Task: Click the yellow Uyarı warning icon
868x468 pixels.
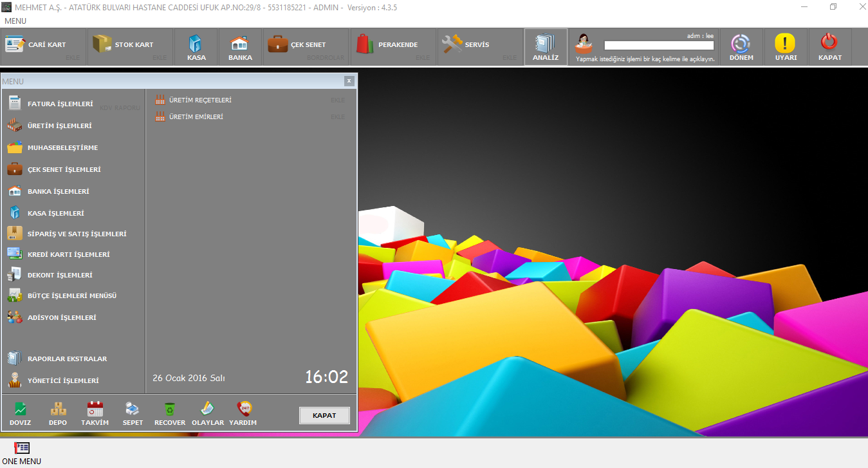Action: [785, 44]
